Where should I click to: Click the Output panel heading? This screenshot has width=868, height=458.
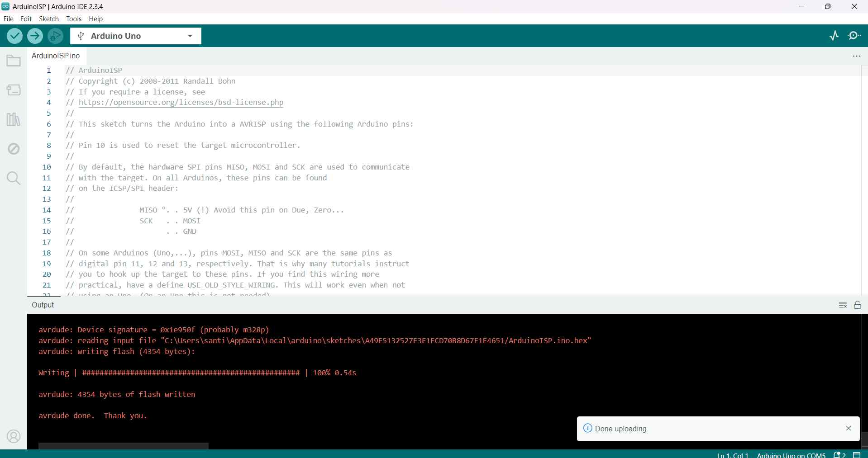point(43,305)
